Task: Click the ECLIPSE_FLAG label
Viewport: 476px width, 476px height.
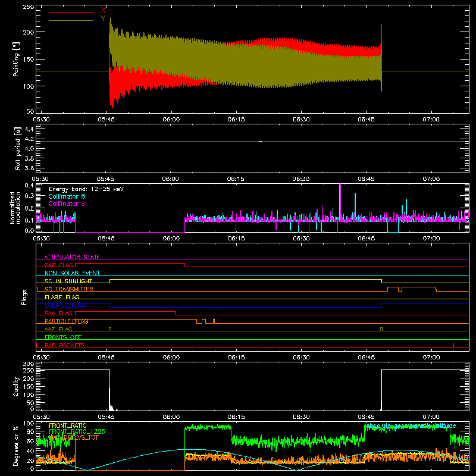Action: click(65, 305)
